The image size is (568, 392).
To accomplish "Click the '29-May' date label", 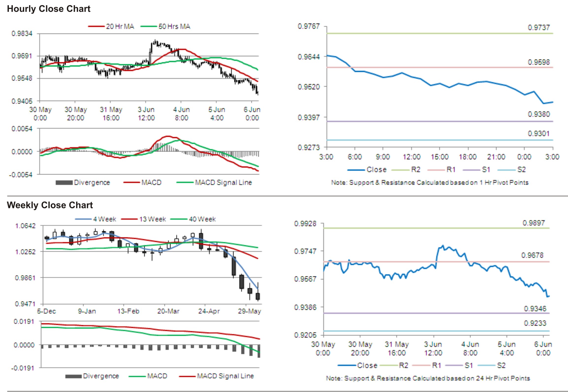I will (249, 311).
